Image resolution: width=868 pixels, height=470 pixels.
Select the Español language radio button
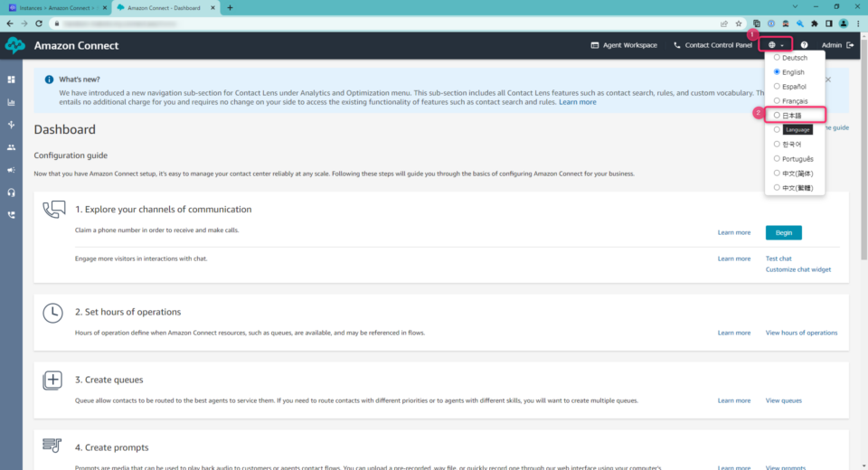coord(777,87)
